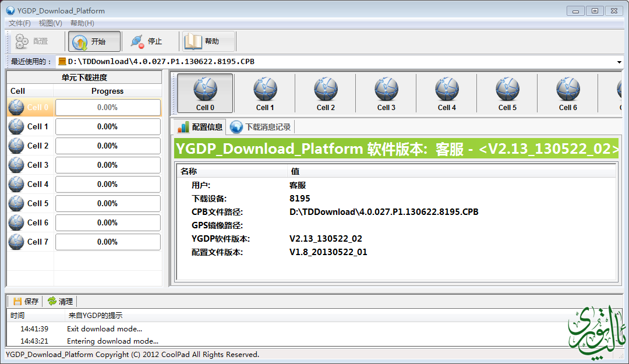Select Cell 2 globe in top strip
Image resolution: width=629 pixels, height=364 pixels.
[x=326, y=93]
